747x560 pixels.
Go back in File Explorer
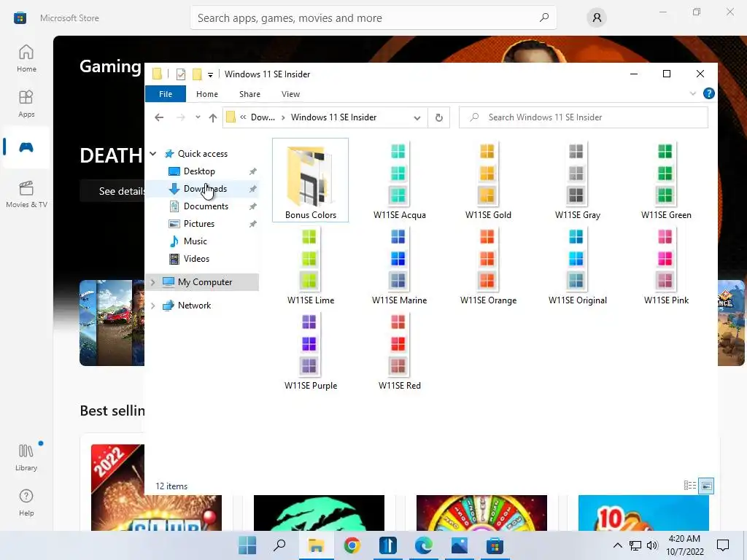(x=159, y=117)
